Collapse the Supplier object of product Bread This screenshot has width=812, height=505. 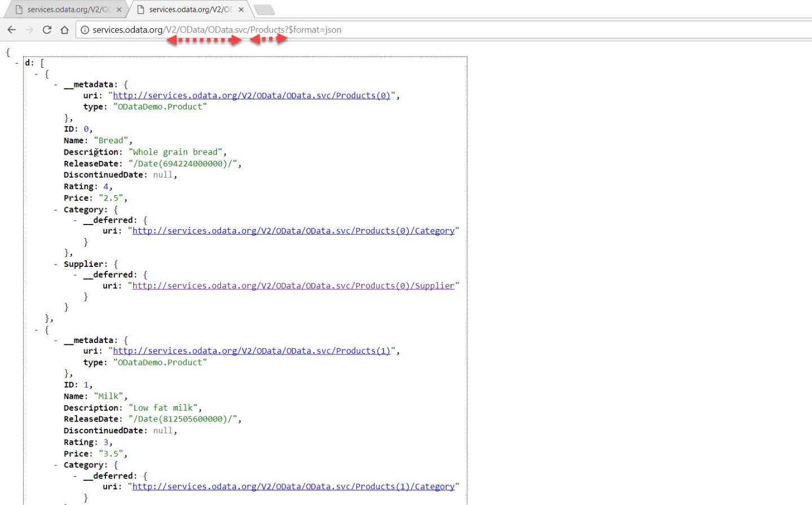click(x=55, y=264)
